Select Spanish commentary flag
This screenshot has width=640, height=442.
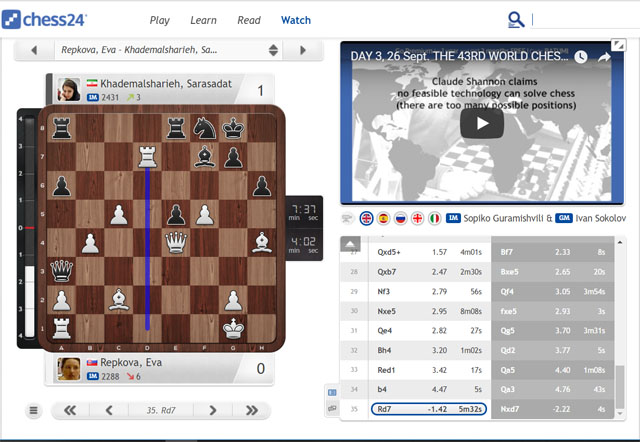pos(383,218)
